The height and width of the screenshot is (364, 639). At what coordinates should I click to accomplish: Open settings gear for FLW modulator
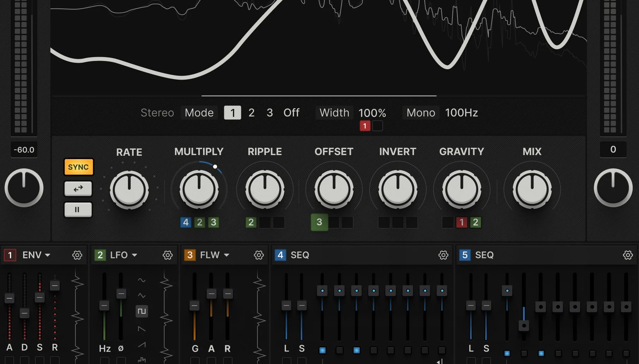point(259,255)
